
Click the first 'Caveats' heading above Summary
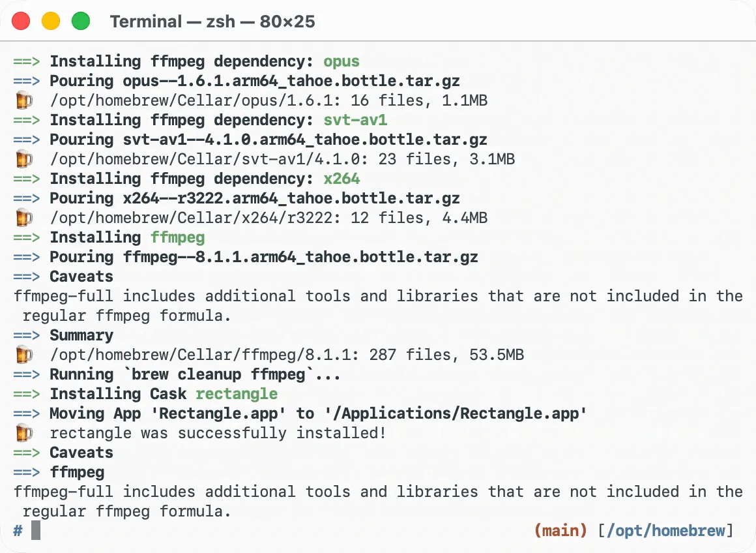(x=81, y=276)
